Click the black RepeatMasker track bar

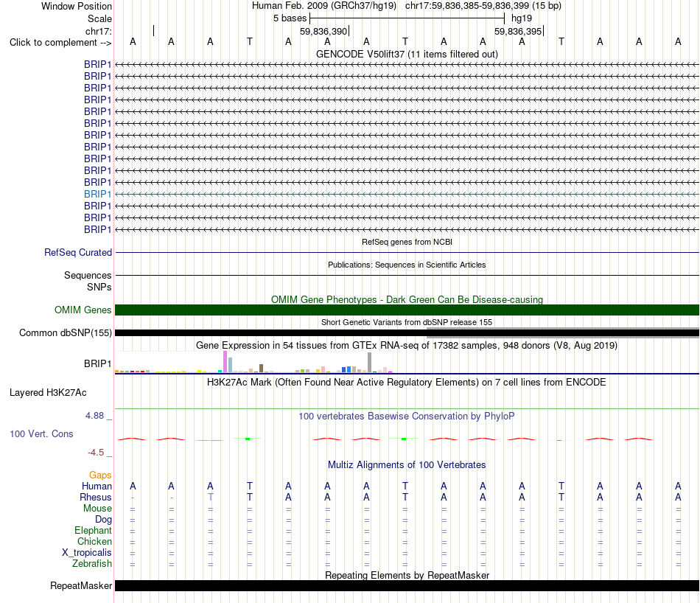click(x=407, y=585)
